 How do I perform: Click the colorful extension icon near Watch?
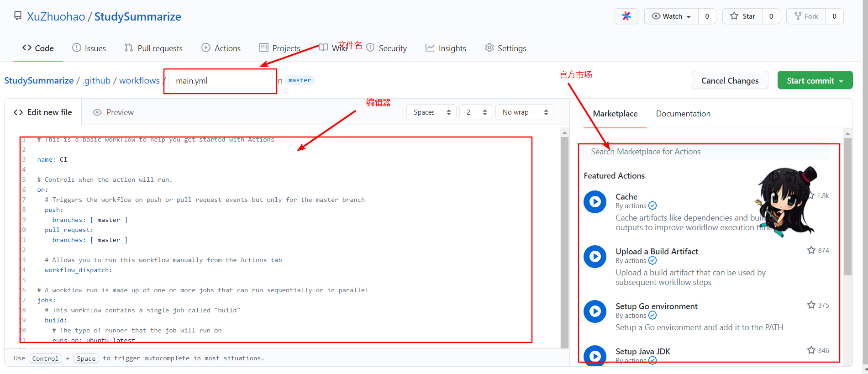626,16
